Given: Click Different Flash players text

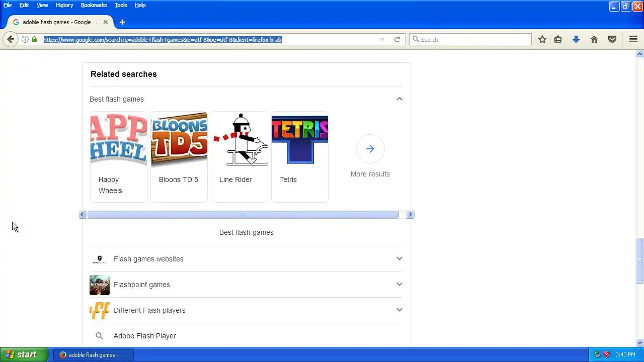Looking at the screenshot, I should pos(149,310).
